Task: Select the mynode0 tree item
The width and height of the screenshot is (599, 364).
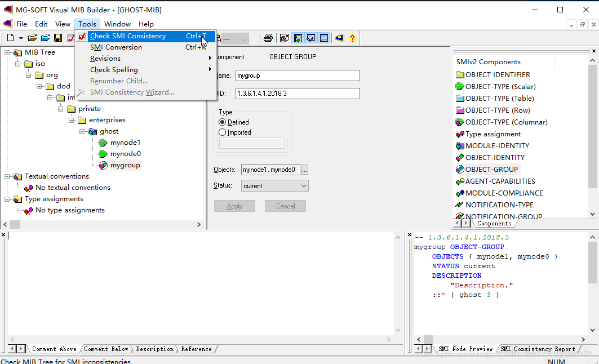Action: click(125, 153)
